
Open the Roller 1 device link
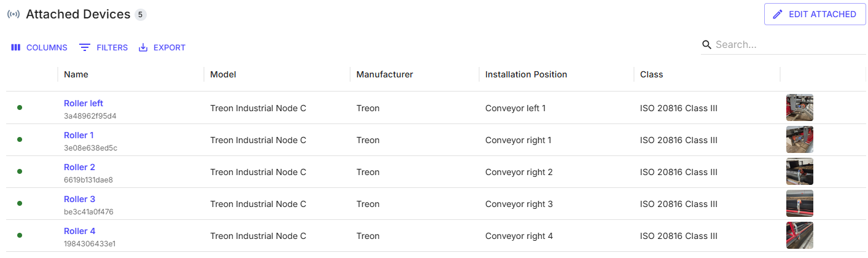(x=79, y=135)
